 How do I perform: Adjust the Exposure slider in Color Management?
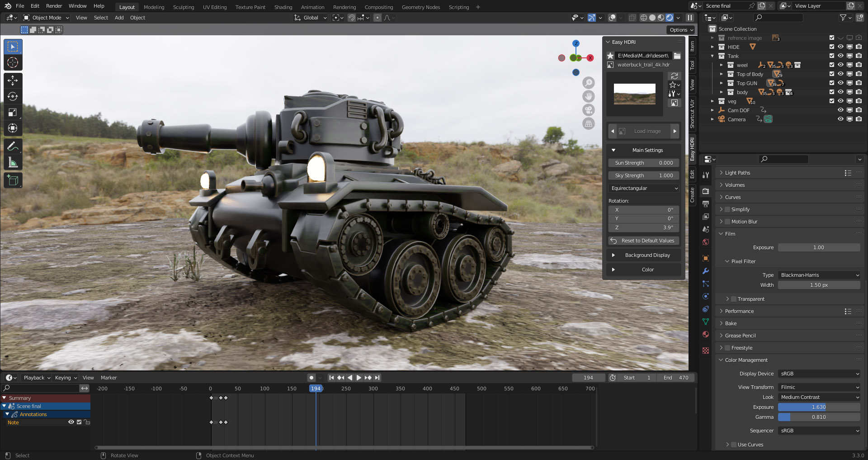pyautogui.click(x=819, y=407)
